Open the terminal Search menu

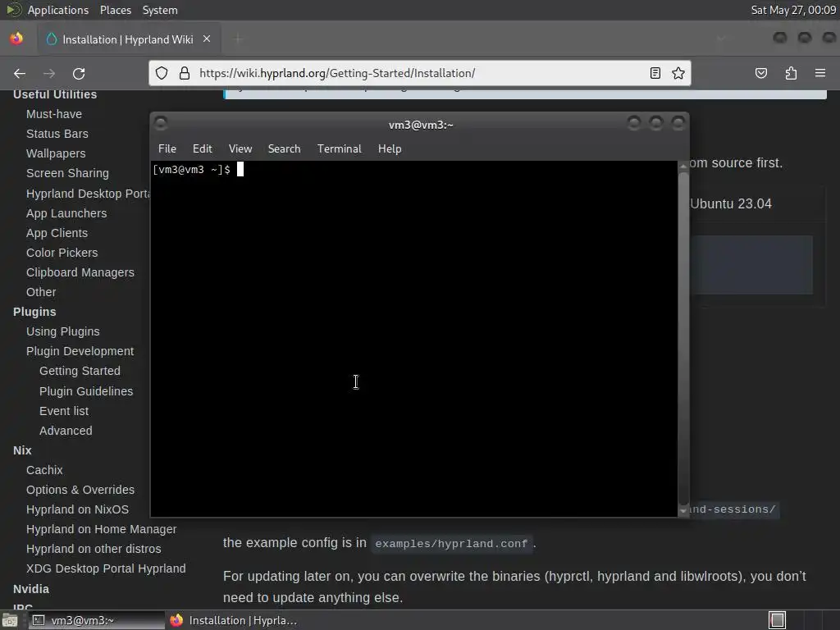[x=285, y=149]
